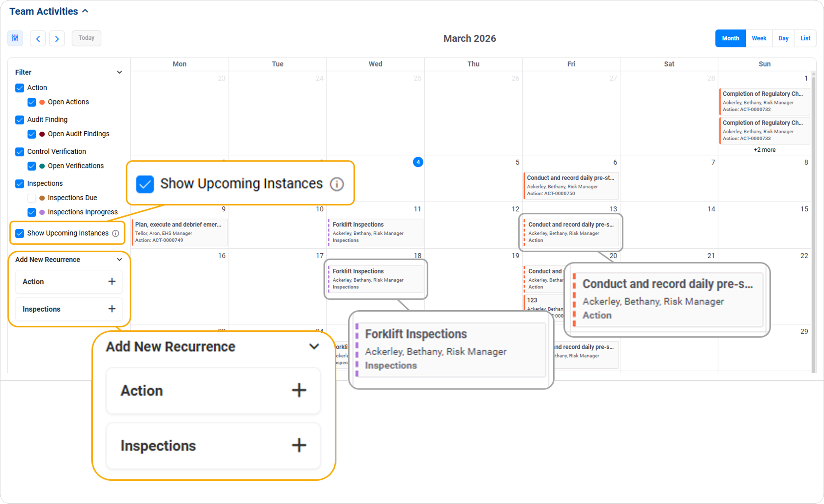Collapse the Filter section chevron
This screenshot has height=504, width=824.
click(119, 72)
